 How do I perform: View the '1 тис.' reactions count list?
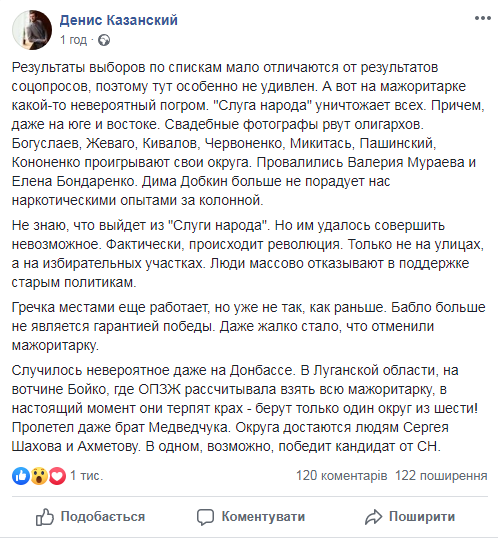click(86, 476)
